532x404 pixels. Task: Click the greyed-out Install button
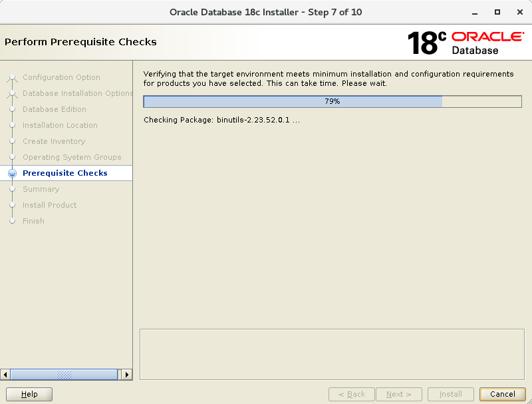[x=451, y=394]
